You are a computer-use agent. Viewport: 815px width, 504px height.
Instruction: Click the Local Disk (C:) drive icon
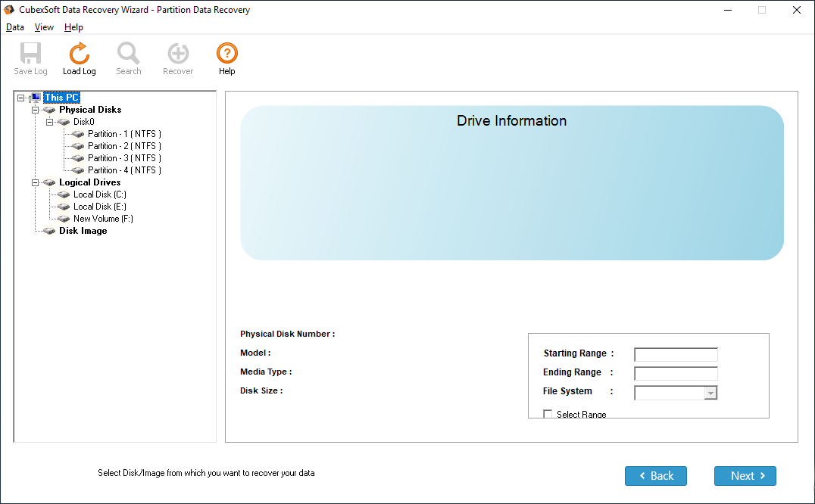[x=64, y=194]
